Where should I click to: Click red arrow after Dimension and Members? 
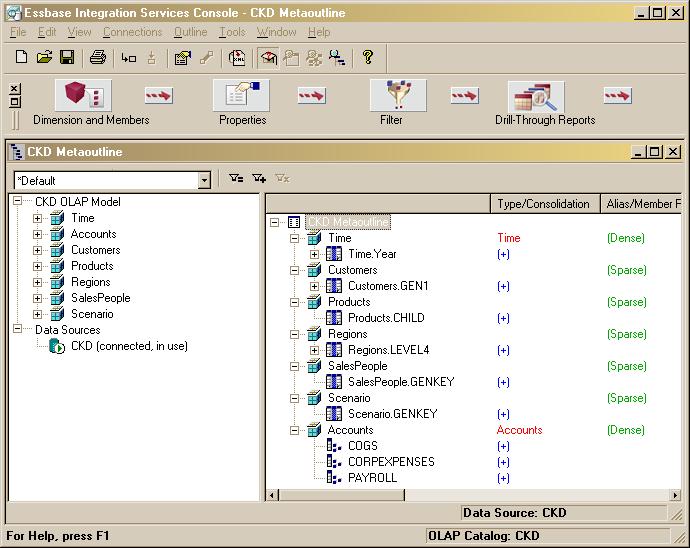[x=158, y=96]
